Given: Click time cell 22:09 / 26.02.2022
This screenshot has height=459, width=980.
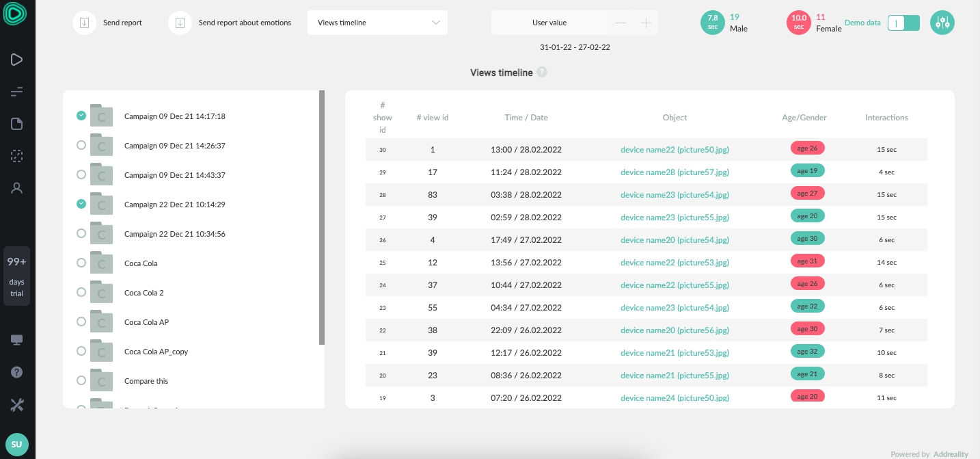Looking at the screenshot, I should (526, 330).
